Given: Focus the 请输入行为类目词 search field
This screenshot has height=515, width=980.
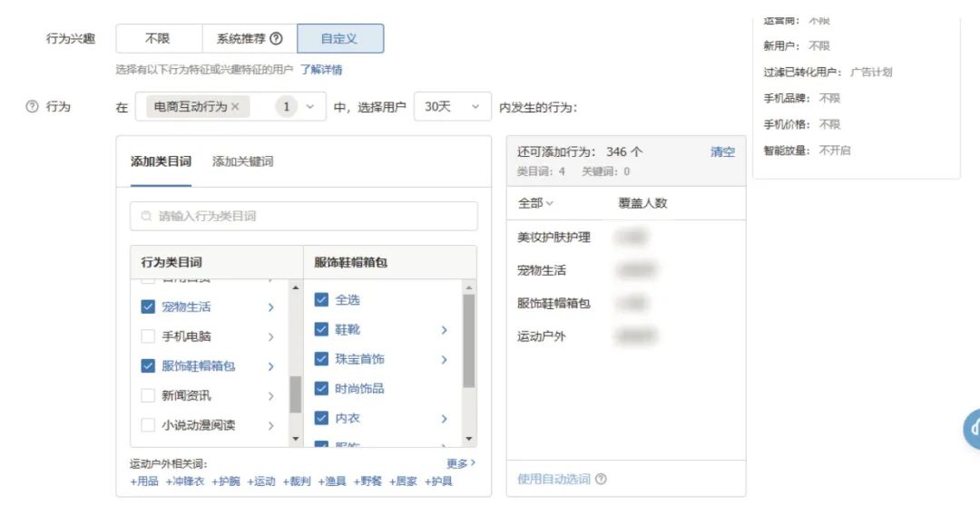Looking at the screenshot, I should pos(304,216).
